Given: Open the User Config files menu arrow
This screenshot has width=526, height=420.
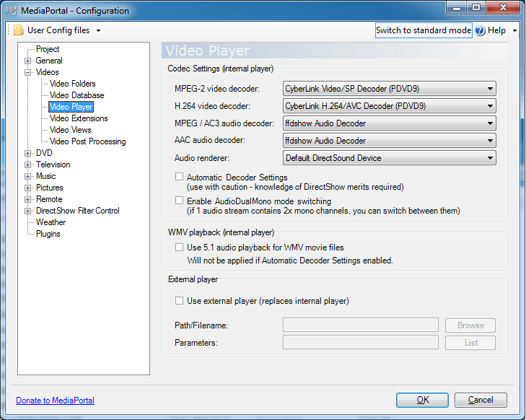Looking at the screenshot, I should [x=98, y=30].
